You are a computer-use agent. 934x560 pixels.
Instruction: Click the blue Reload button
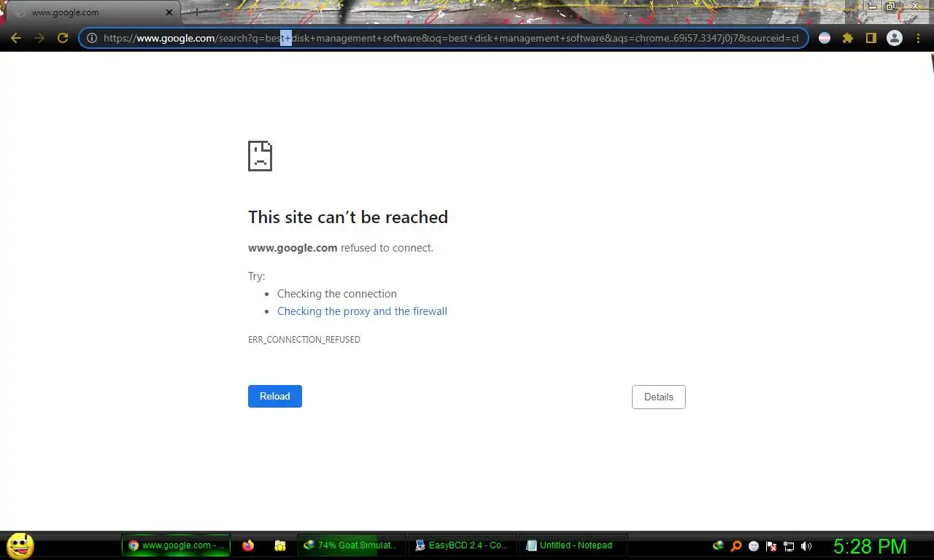click(275, 396)
